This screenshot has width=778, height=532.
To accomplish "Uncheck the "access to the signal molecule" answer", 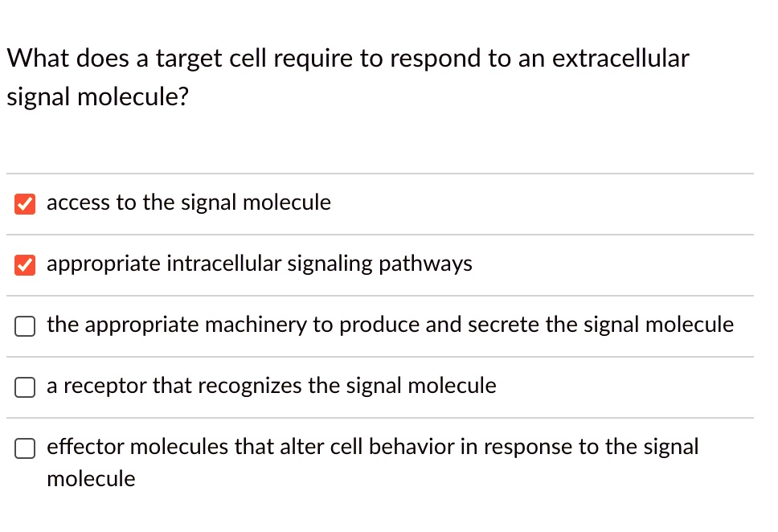I will point(24,203).
